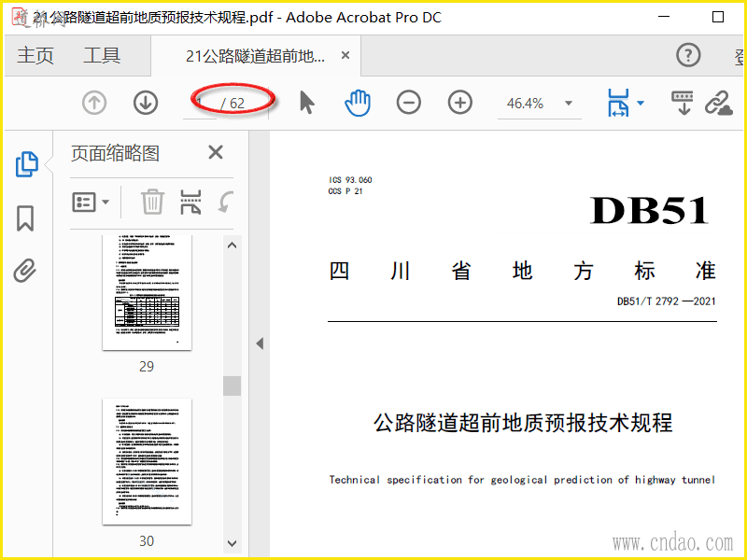Open the bookmarks sidebar icon

click(25, 218)
